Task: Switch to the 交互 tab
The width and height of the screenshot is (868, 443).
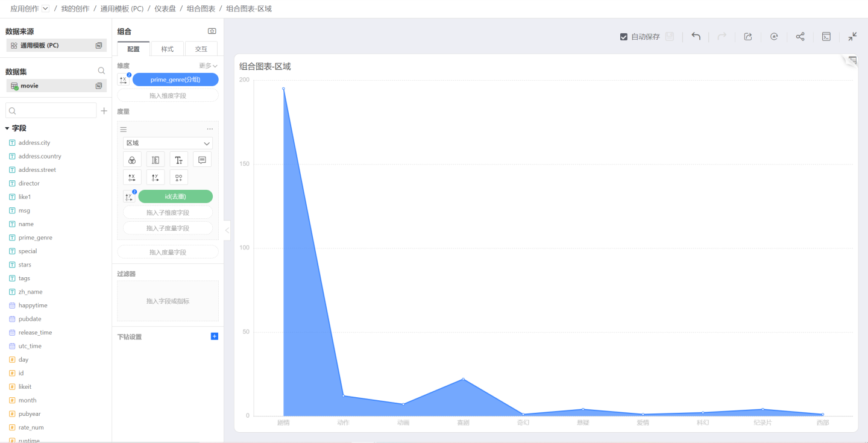Action: click(x=201, y=49)
